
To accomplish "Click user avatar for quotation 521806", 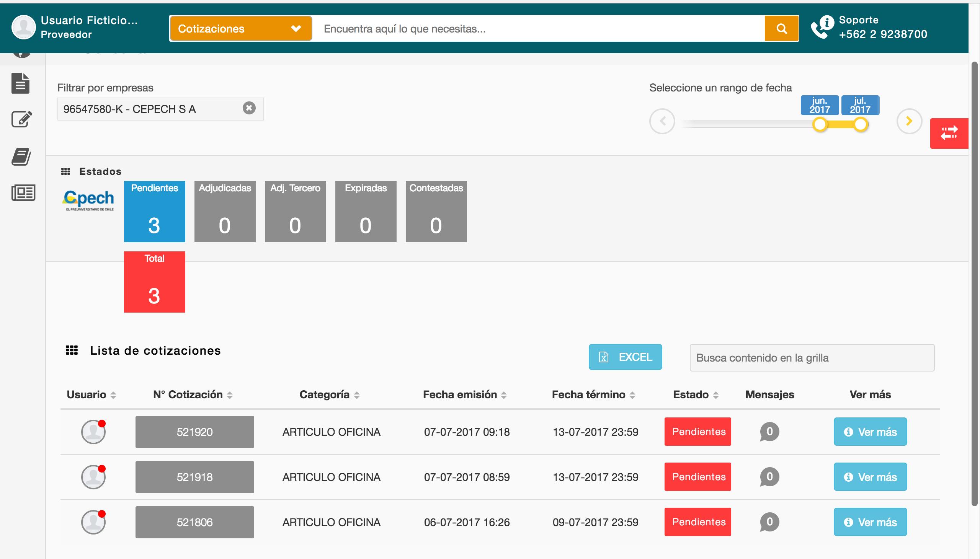I will point(93,522).
